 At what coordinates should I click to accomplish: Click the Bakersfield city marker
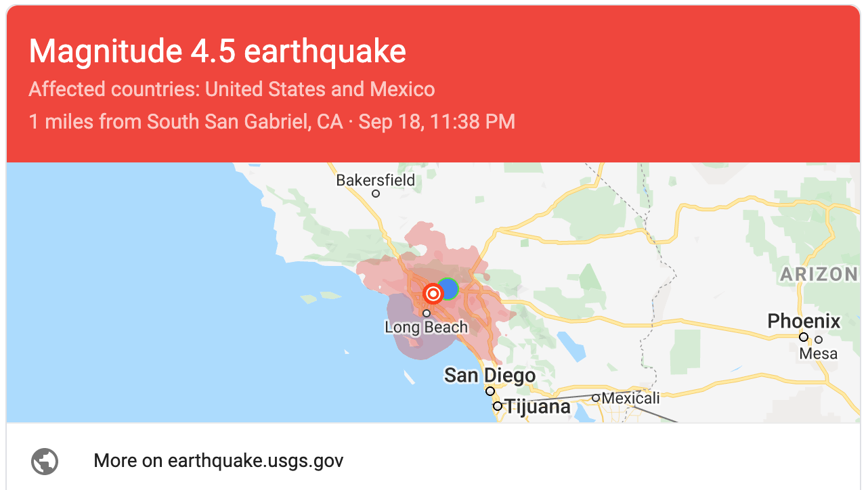[376, 194]
